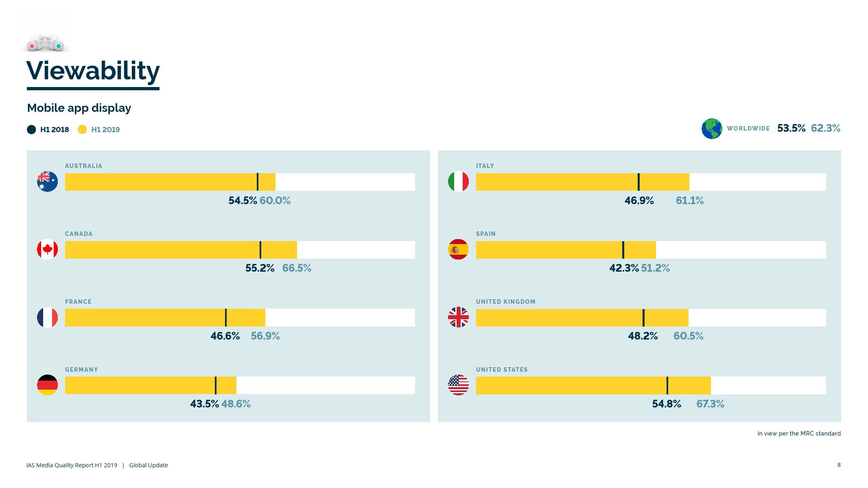This screenshot has height=488, width=868.
Task: Click the Italy flag icon
Action: coord(458,181)
